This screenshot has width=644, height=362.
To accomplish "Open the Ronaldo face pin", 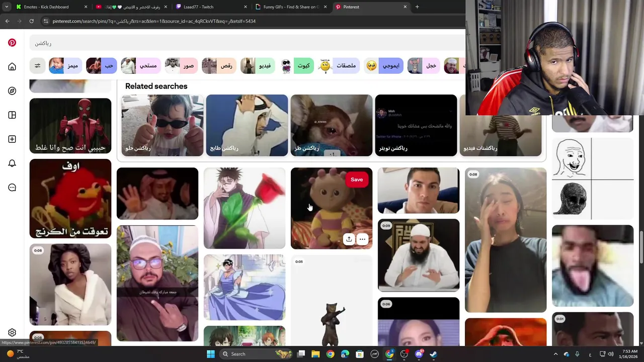I will 419,191.
